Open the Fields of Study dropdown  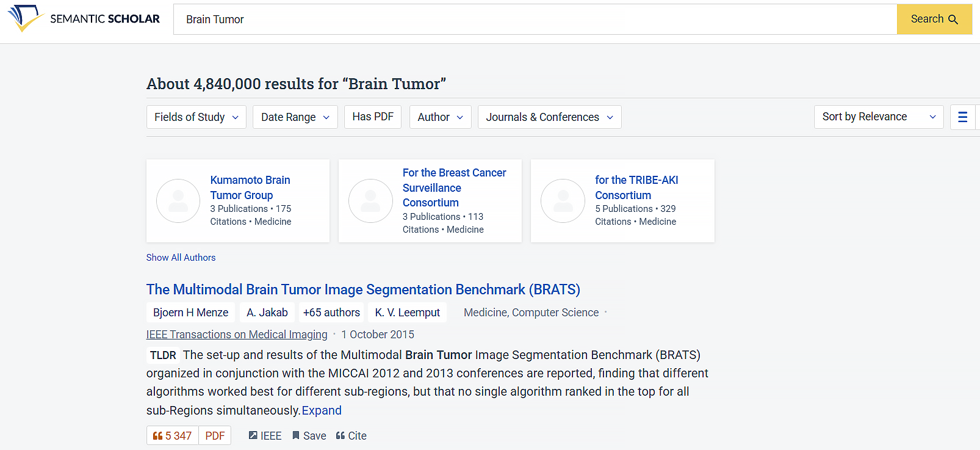click(196, 117)
